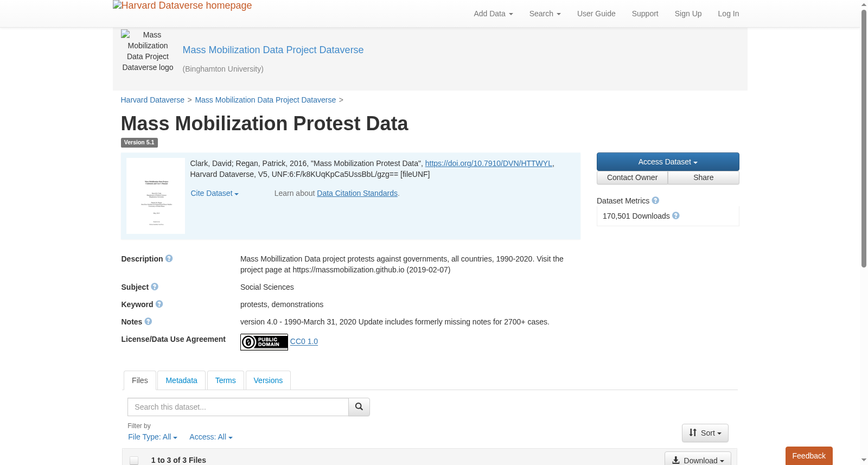
Task: Expand the Cite Dataset dropdown
Action: (x=214, y=193)
